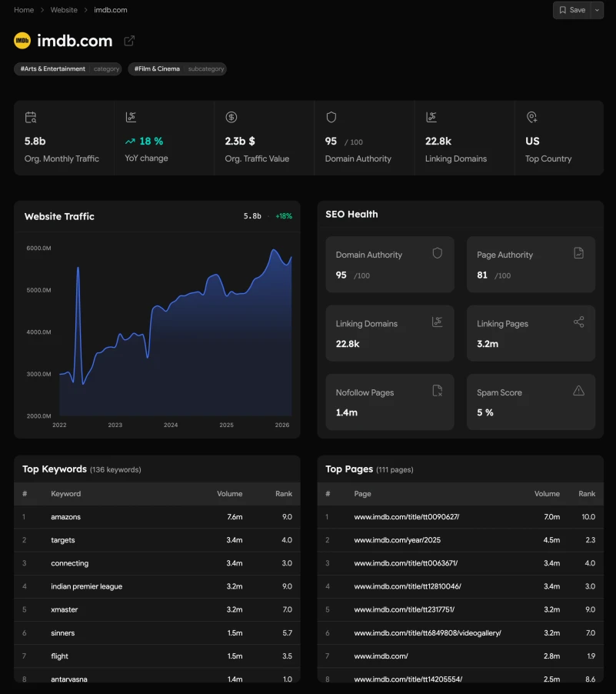Click the Keyword column header in Top Keywords
616x694 pixels.
(66, 494)
